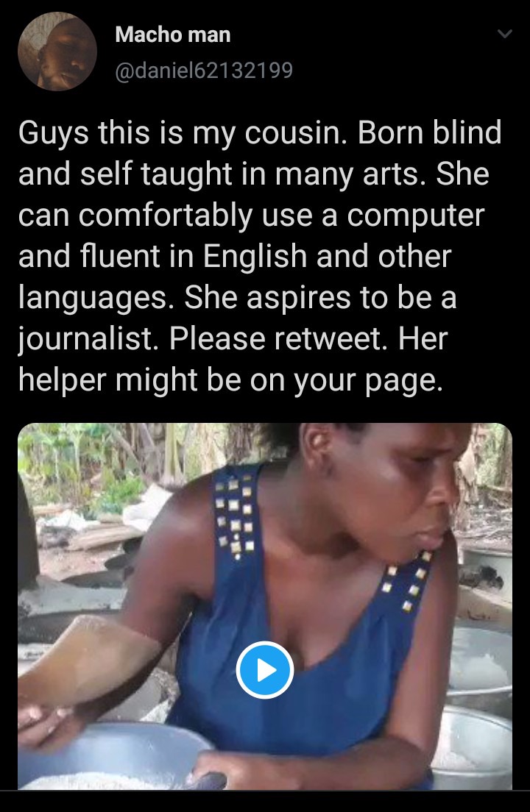Visit the @daniel62132199 handle
The image size is (530, 812).
[x=204, y=70]
